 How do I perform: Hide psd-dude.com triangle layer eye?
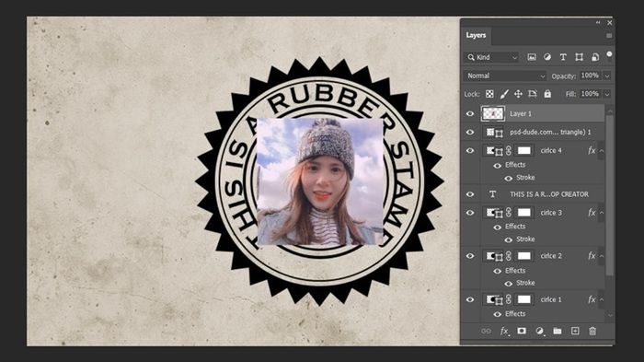(x=470, y=132)
